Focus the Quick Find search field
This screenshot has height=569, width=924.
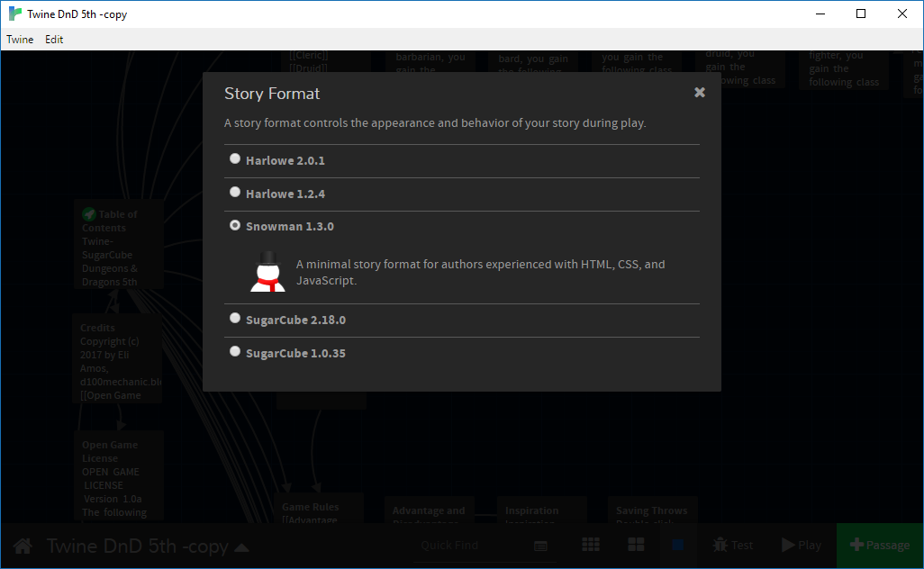(x=473, y=546)
